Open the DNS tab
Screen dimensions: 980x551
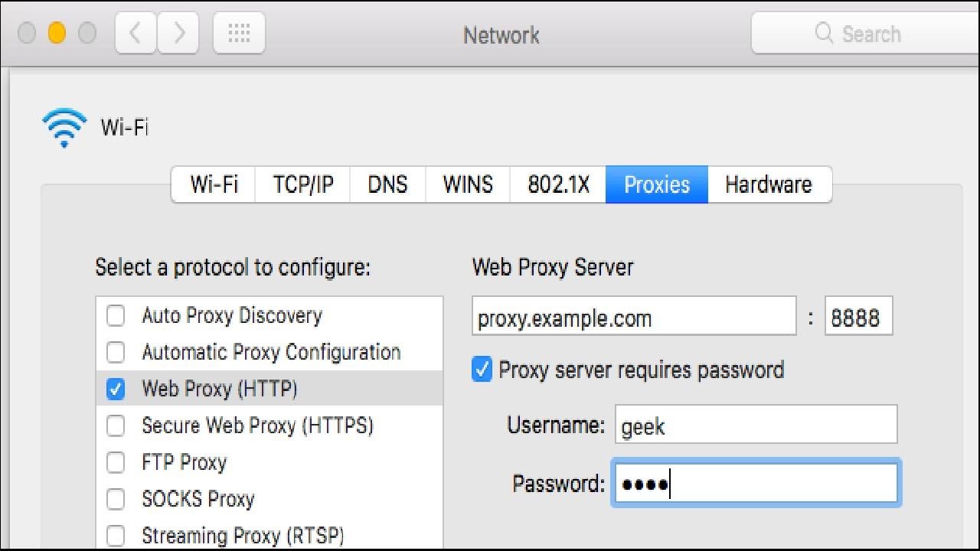(387, 184)
